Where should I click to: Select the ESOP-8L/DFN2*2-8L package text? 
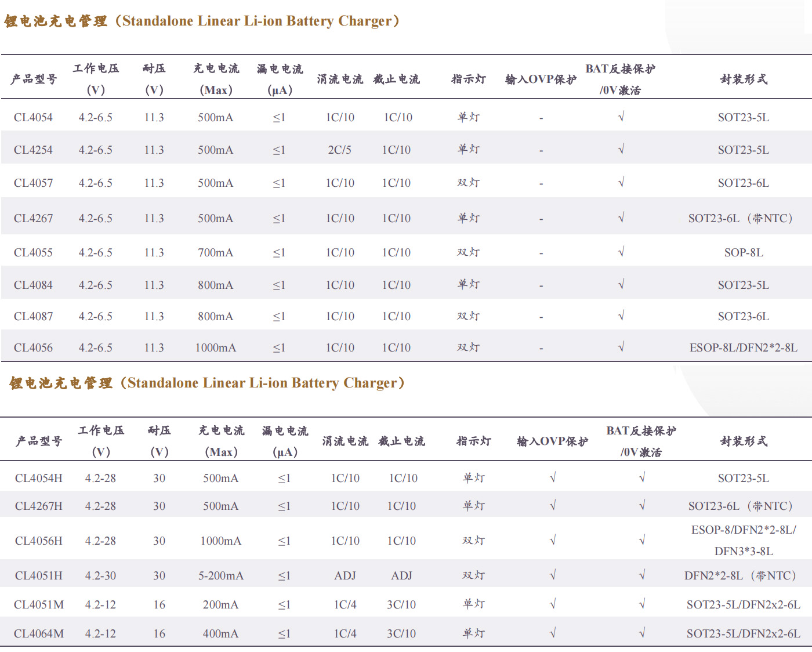(743, 348)
